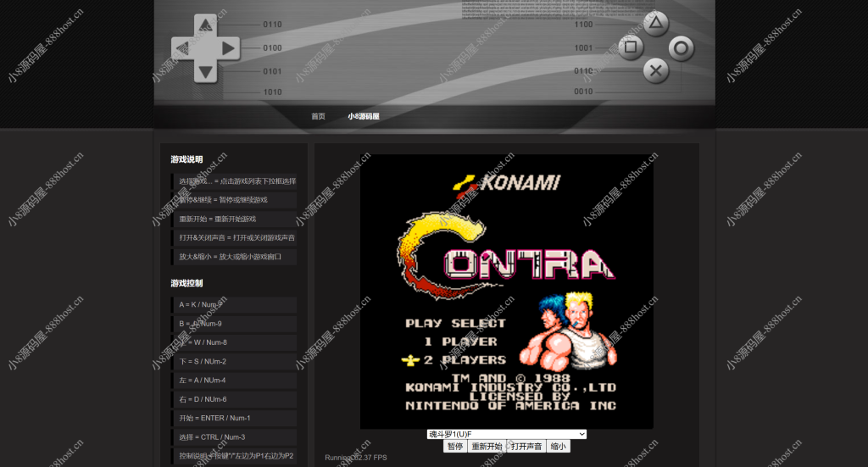
Task: Click the 左 = A / NUm-4 row
Action: (234, 381)
